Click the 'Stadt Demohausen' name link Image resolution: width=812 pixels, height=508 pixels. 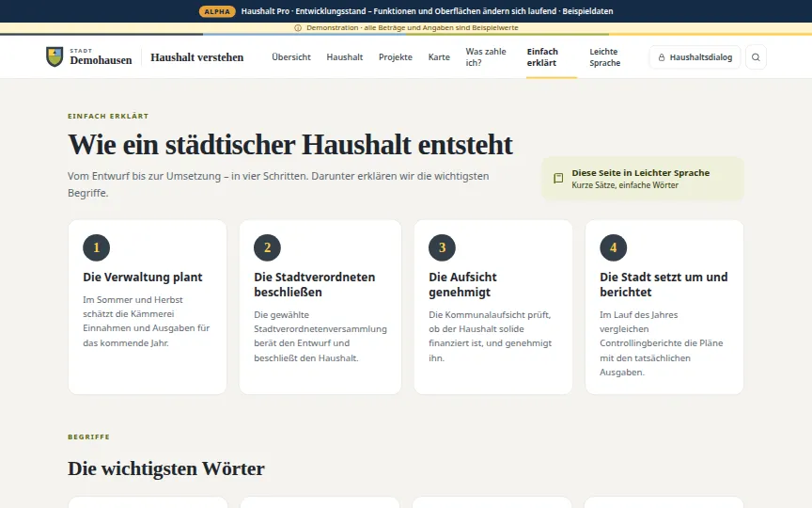(101, 57)
